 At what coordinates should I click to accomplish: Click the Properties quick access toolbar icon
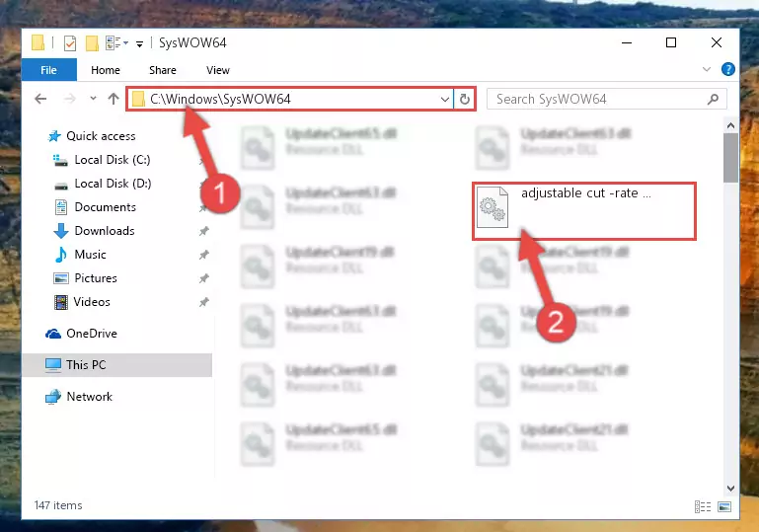[x=70, y=43]
